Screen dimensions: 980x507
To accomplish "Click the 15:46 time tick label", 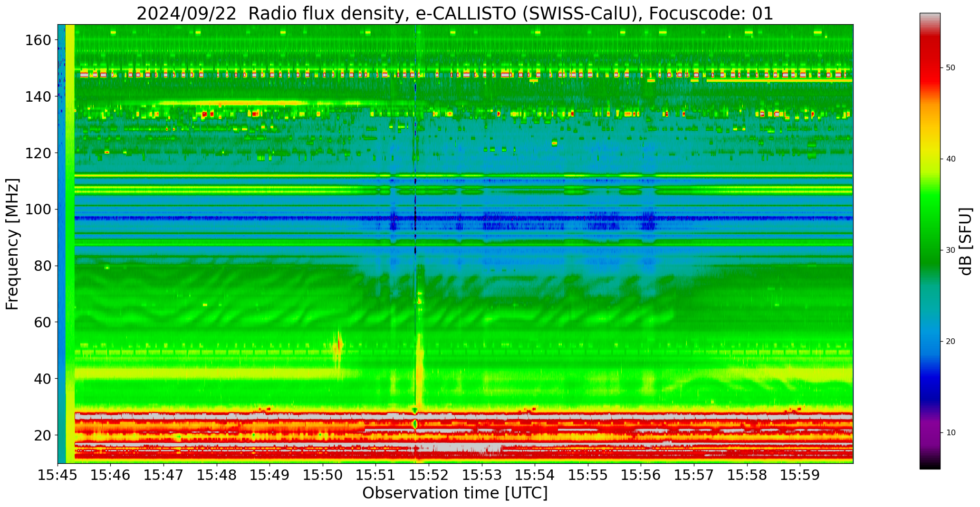I will [111, 475].
